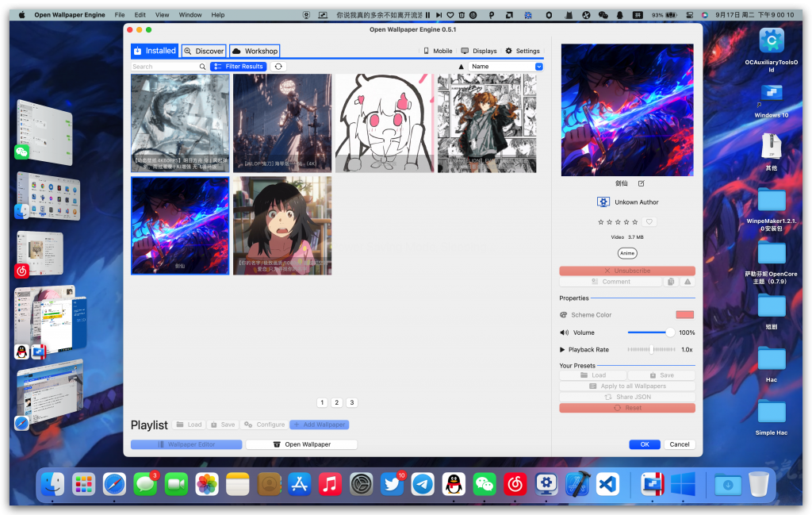This screenshot has width=812, height=515.
Task: Load a preset under Your Presets
Action: pyautogui.click(x=593, y=375)
